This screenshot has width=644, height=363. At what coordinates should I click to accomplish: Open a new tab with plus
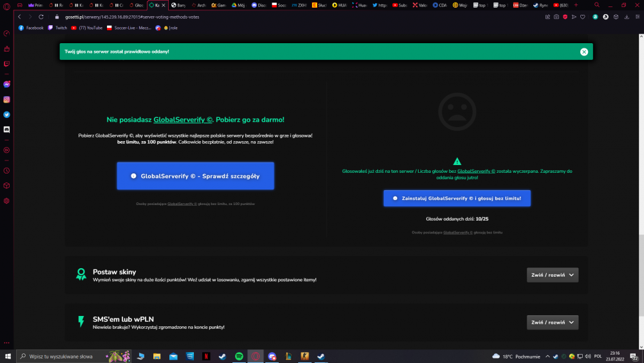pos(576,5)
